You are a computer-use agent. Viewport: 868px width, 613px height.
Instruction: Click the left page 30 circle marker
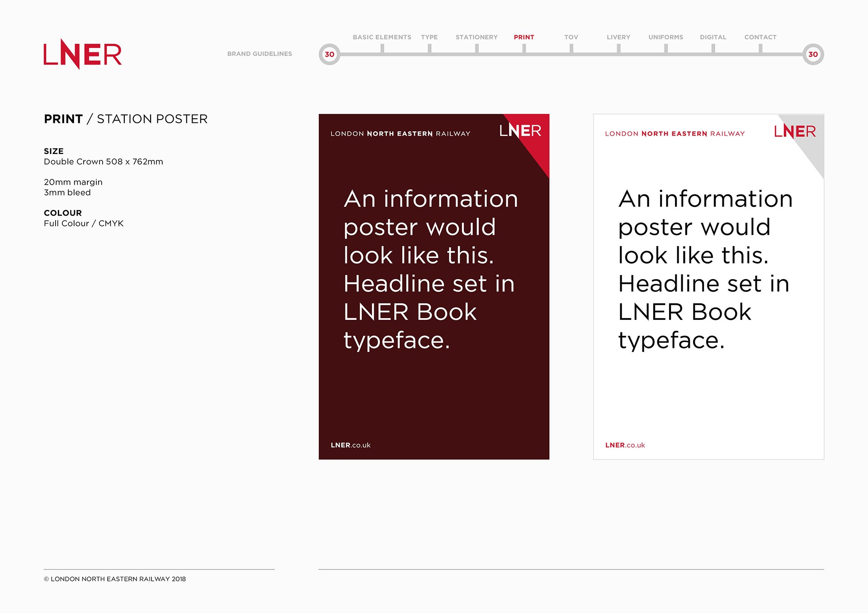point(330,54)
